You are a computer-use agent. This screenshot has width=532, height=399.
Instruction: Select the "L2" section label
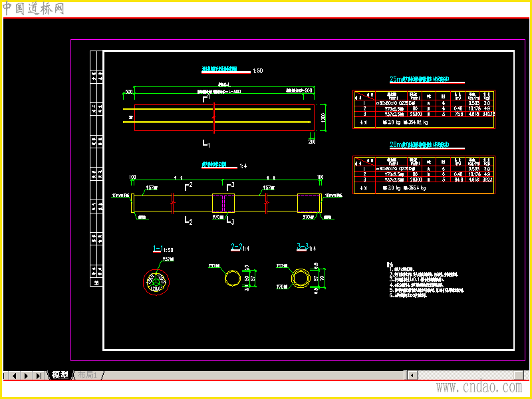click(189, 221)
